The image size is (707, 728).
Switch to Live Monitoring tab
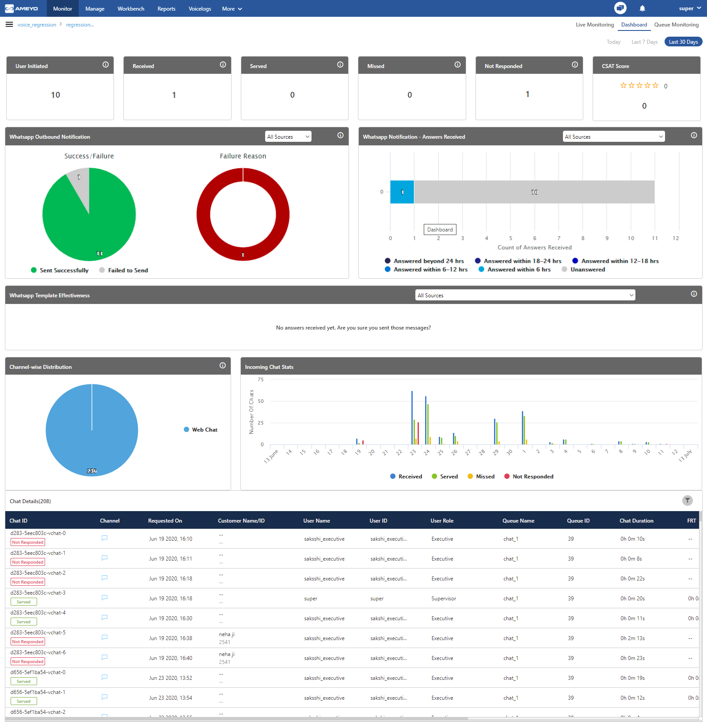point(595,25)
